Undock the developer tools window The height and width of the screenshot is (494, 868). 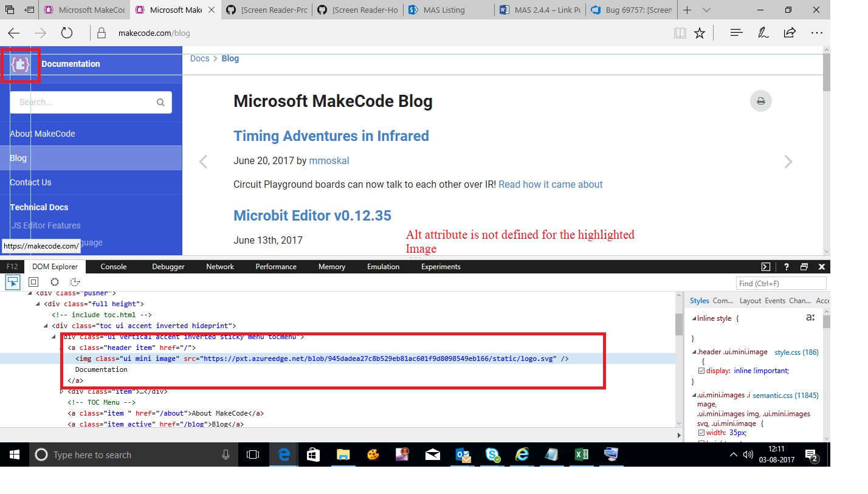[804, 266]
